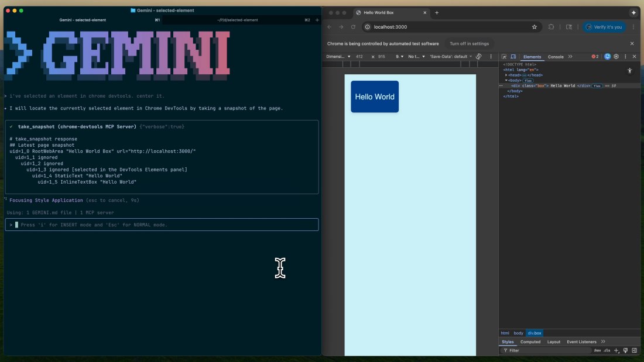Screen dimensions: 644x362
Task: Open the Computed styles tab
Action: pyautogui.click(x=530, y=342)
